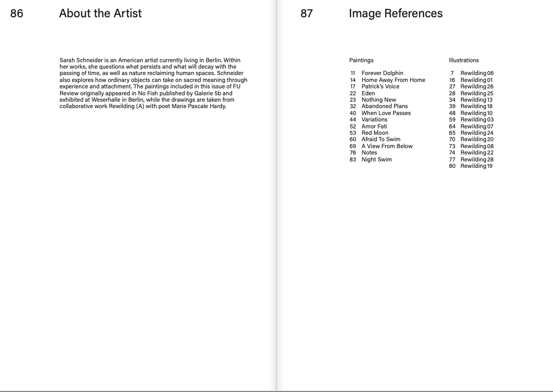Click the 'Rewilding 26' illustration entry
553x392 pixels.
(477, 86)
